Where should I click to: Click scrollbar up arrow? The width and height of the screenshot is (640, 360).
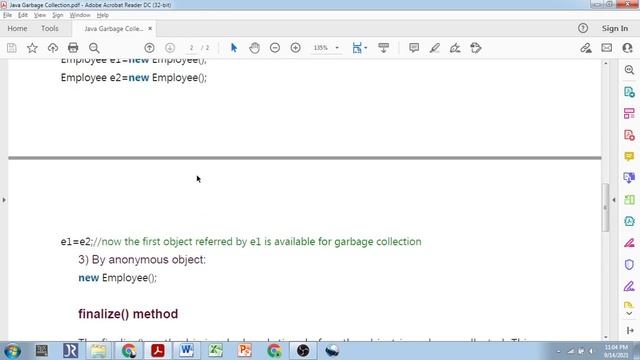[x=606, y=63]
